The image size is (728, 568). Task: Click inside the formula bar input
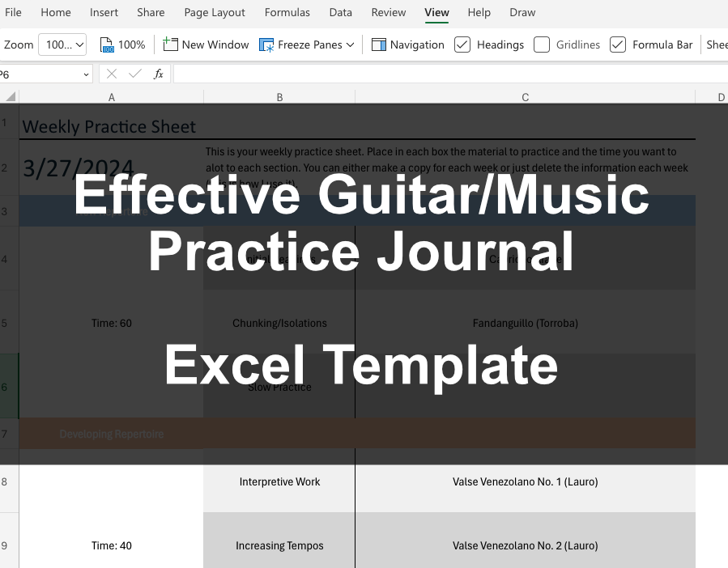click(x=450, y=74)
